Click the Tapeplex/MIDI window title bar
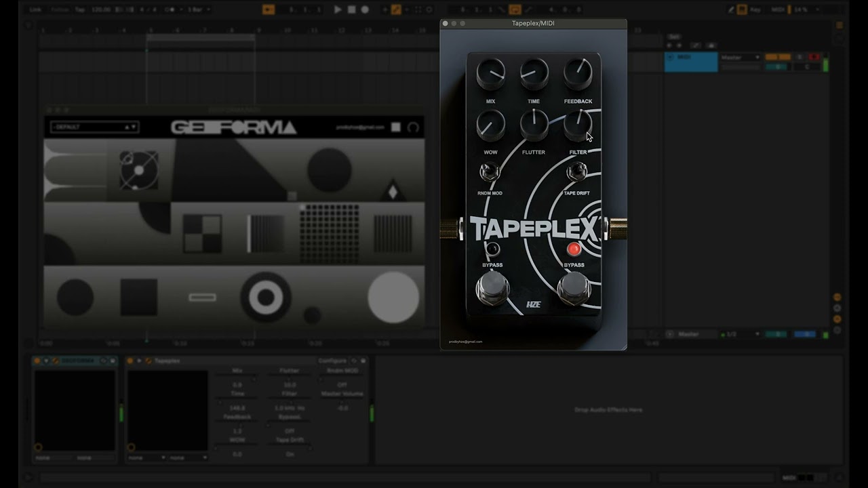Screen dimensions: 868x488 click(x=533, y=23)
